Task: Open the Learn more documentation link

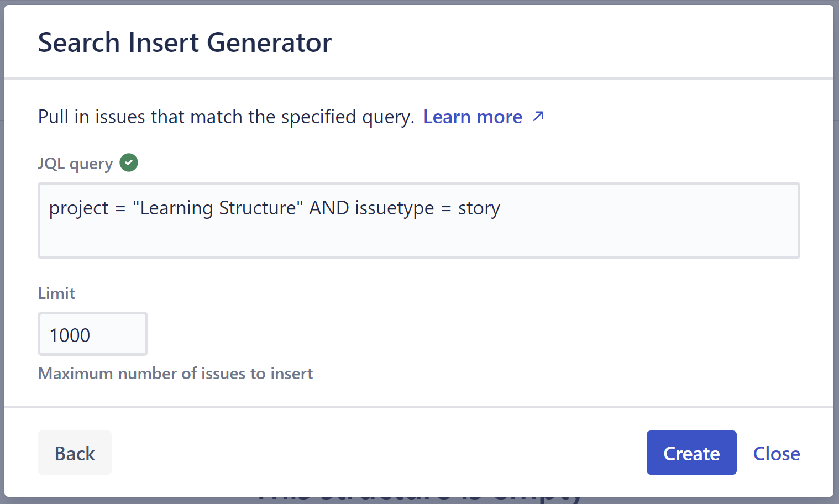Action: tap(473, 117)
